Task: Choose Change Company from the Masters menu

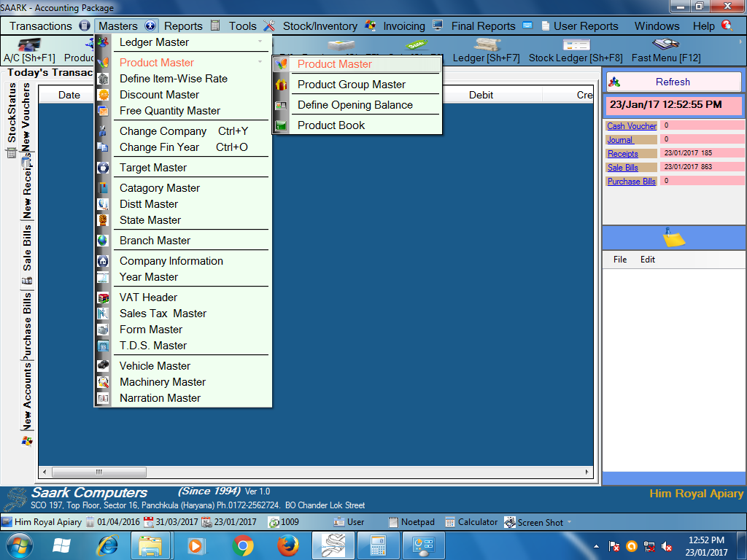Action: [163, 131]
